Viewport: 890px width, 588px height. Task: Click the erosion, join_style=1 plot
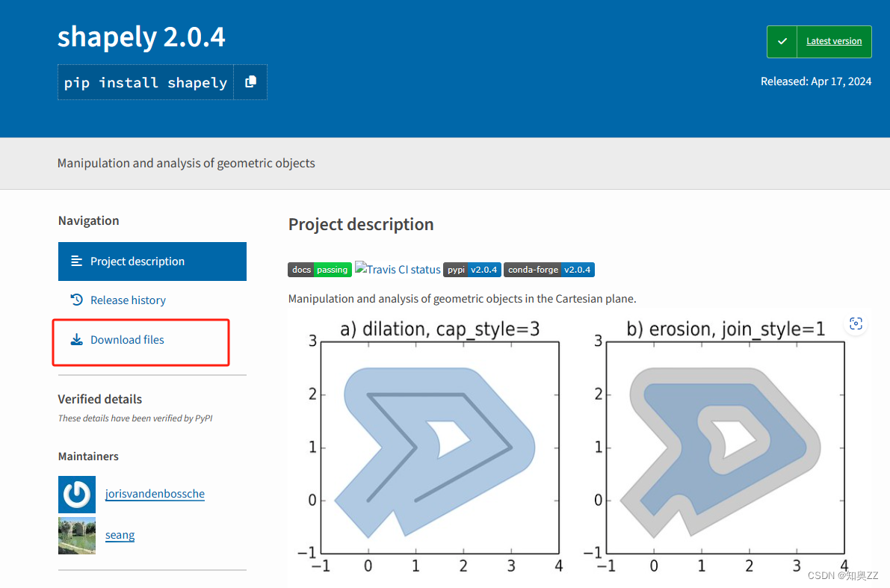(726, 448)
